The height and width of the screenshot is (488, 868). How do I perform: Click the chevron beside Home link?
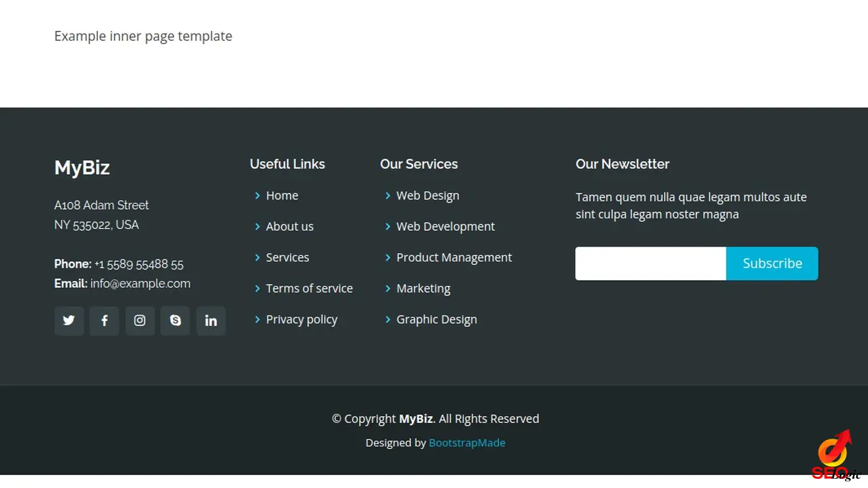[257, 195]
